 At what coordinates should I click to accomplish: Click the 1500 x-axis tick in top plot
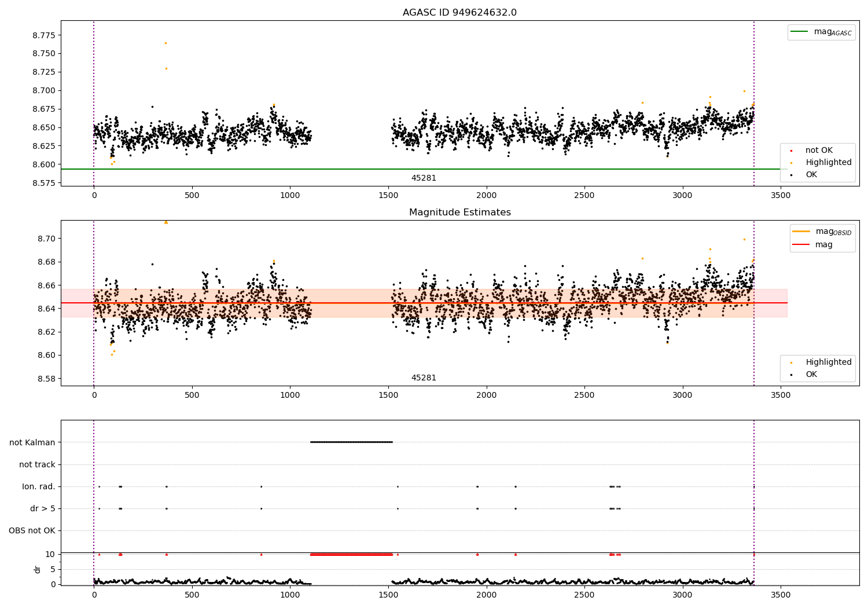(x=388, y=196)
